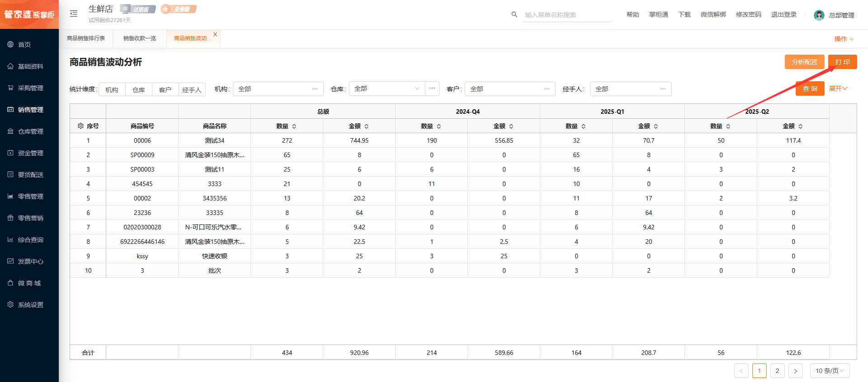Click the 分析配置 button
Screen dimensions: 868x382
[x=804, y=62]
